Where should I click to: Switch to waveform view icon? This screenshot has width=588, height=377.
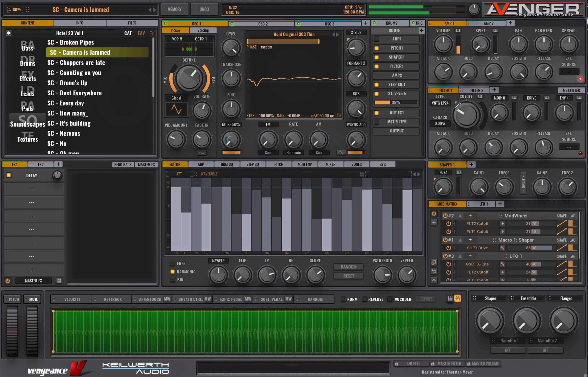pyautogui.click(x=457, y=298)
